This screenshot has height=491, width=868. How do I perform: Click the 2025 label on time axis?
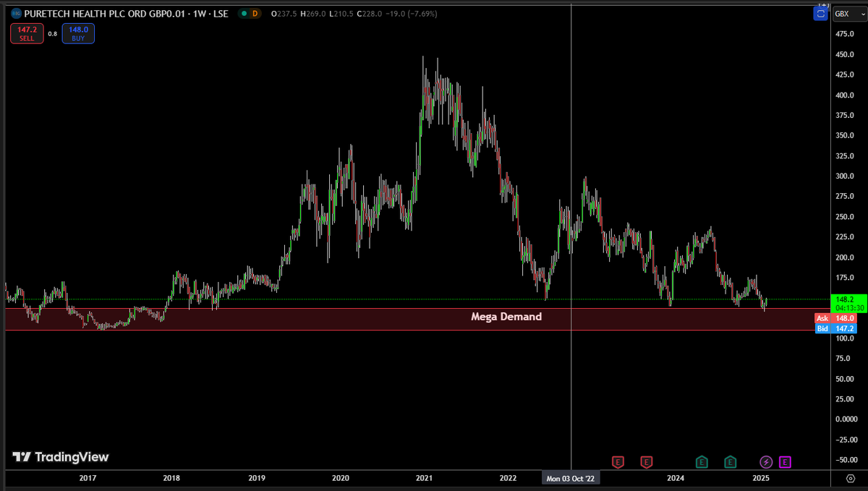(760, 479)
